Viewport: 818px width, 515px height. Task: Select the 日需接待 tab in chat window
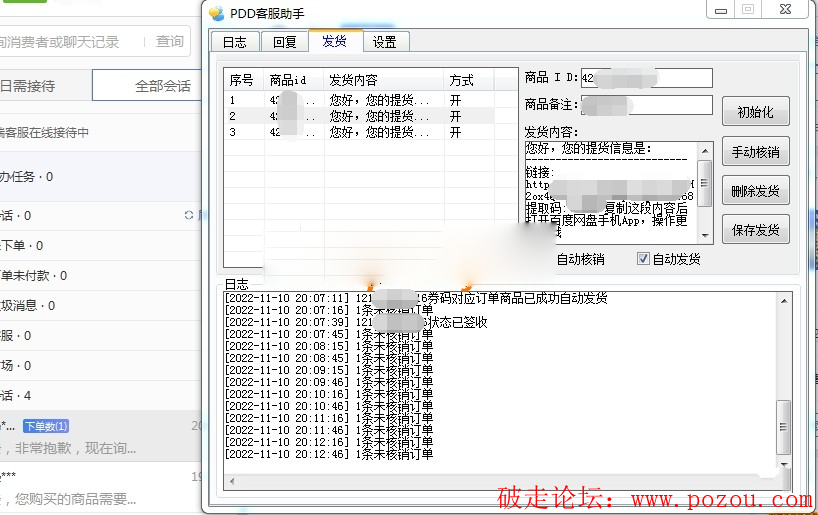[x=45, y=86]
